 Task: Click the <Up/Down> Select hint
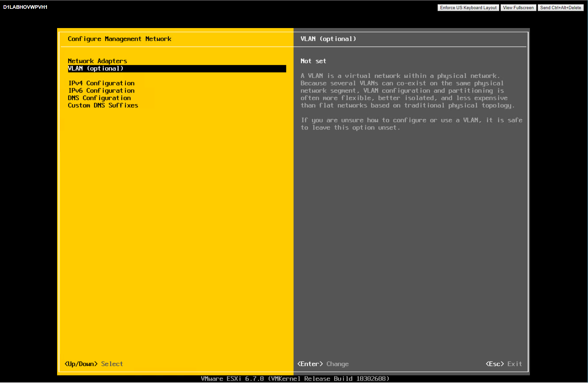pyautogui.click(x=94, y=364)
